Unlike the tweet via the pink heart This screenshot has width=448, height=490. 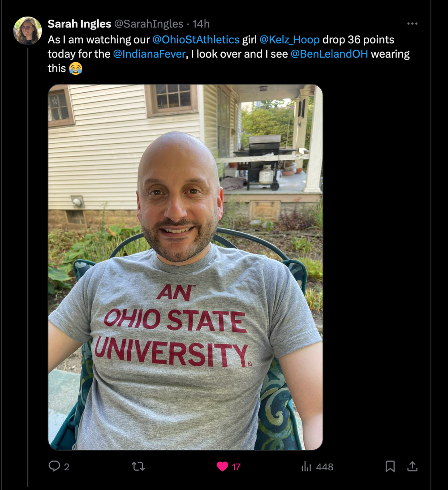(x=222, y=466)
